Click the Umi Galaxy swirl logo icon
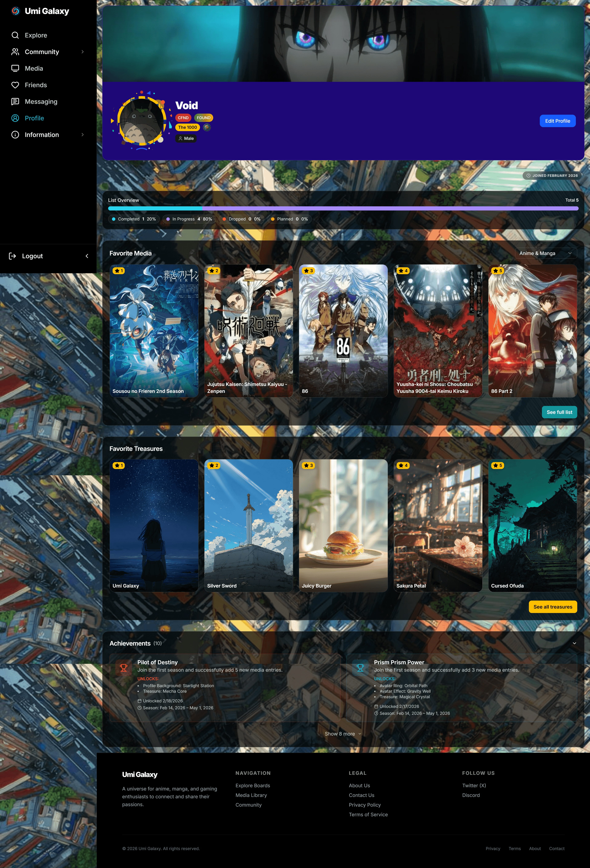 (15, 11)
